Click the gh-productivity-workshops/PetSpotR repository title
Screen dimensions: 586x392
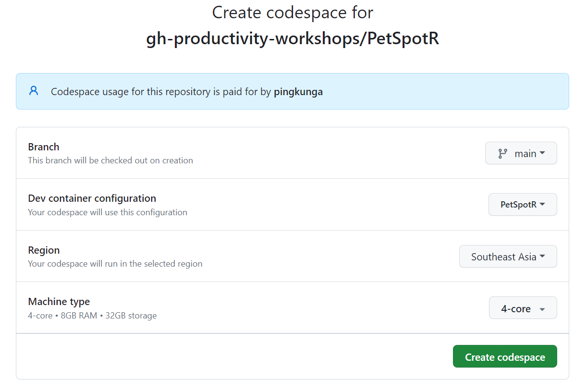pyautogui.click(x=293, y=38)
